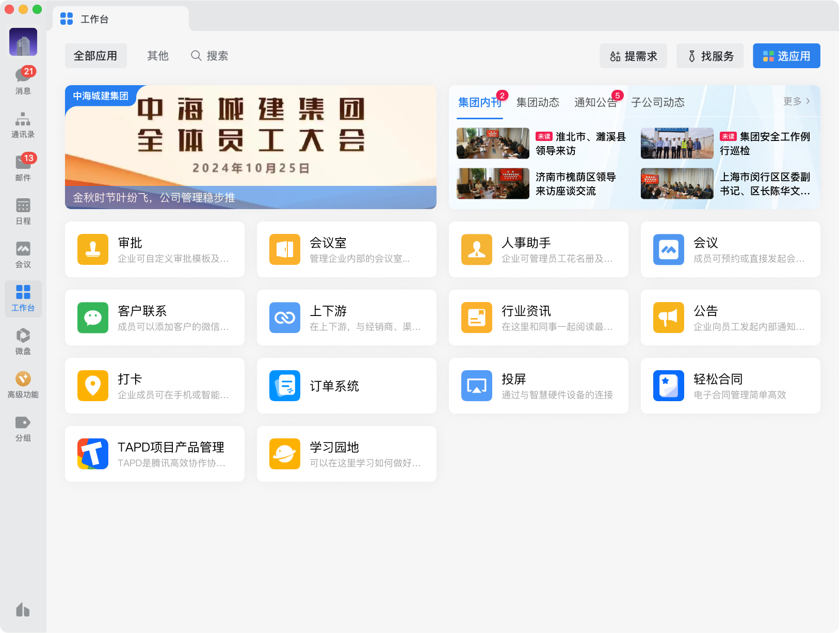Image resolution: width=840 pixels, height=633 pixels.
Task: Click the 工作台 window tab at top
Action: (x=121, y=19)
